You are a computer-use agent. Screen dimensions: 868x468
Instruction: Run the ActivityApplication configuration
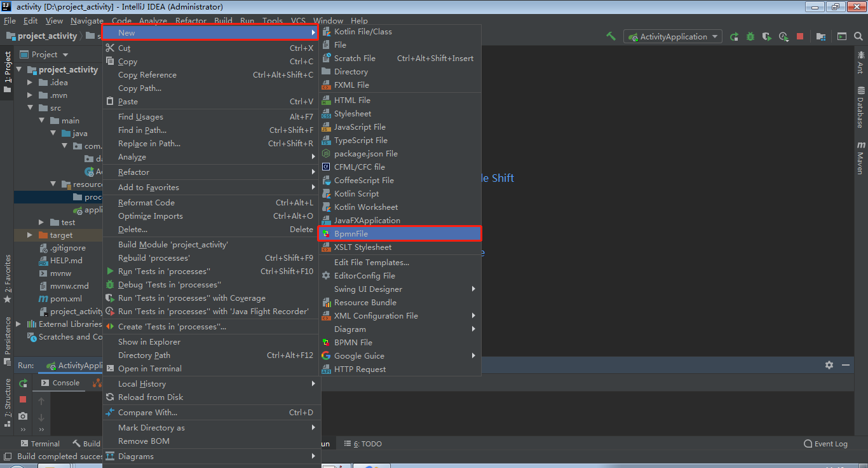[734, 36]
